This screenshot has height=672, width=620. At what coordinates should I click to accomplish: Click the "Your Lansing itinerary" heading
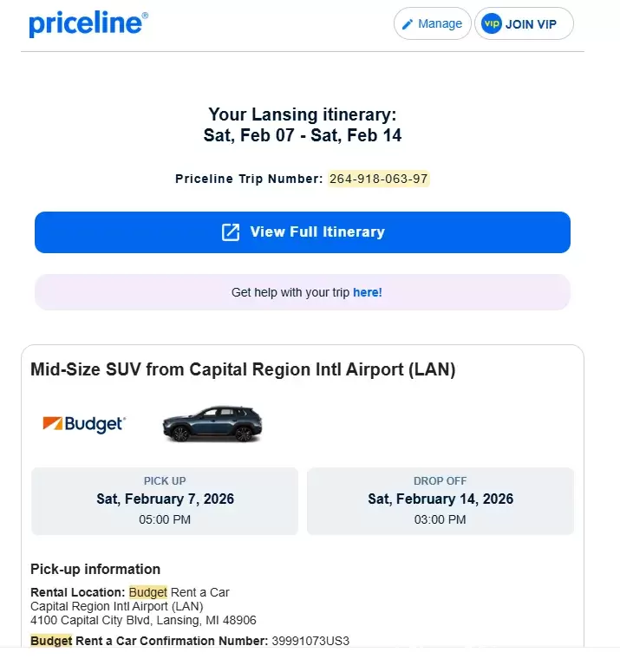coord(302,114)
